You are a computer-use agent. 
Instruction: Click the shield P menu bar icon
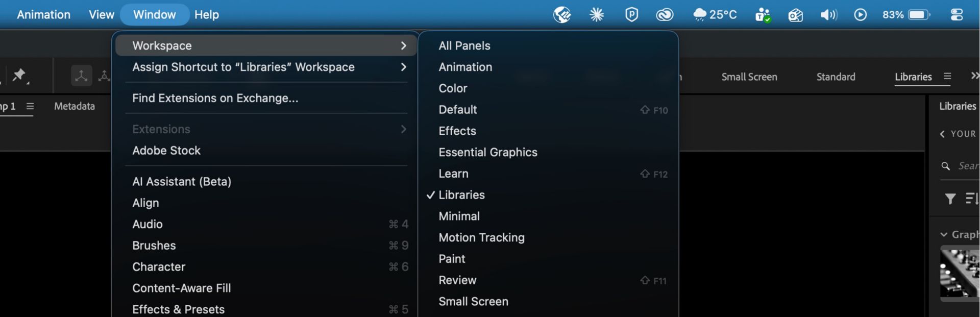(631, 15)
